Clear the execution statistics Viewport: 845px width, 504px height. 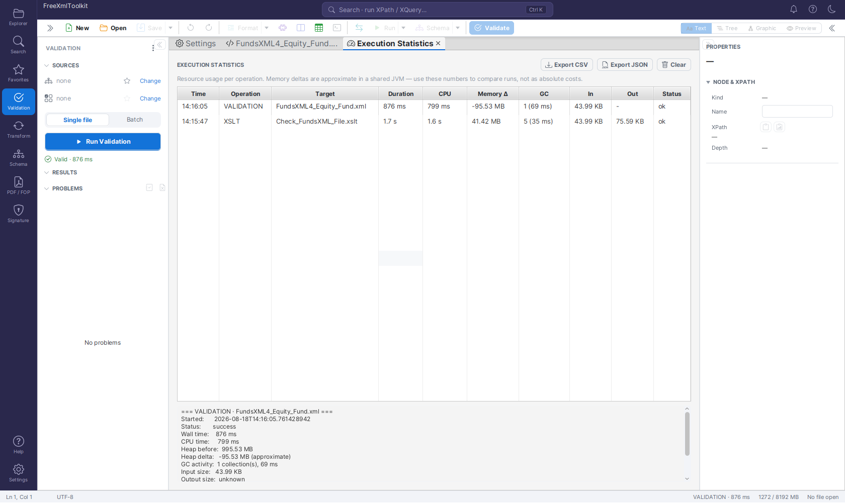coord(673,65)
